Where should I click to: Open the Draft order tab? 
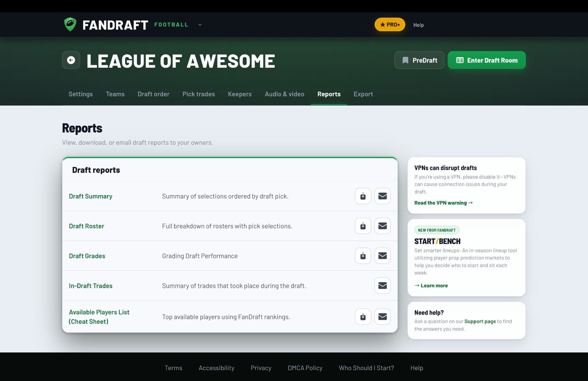[153, 94]
